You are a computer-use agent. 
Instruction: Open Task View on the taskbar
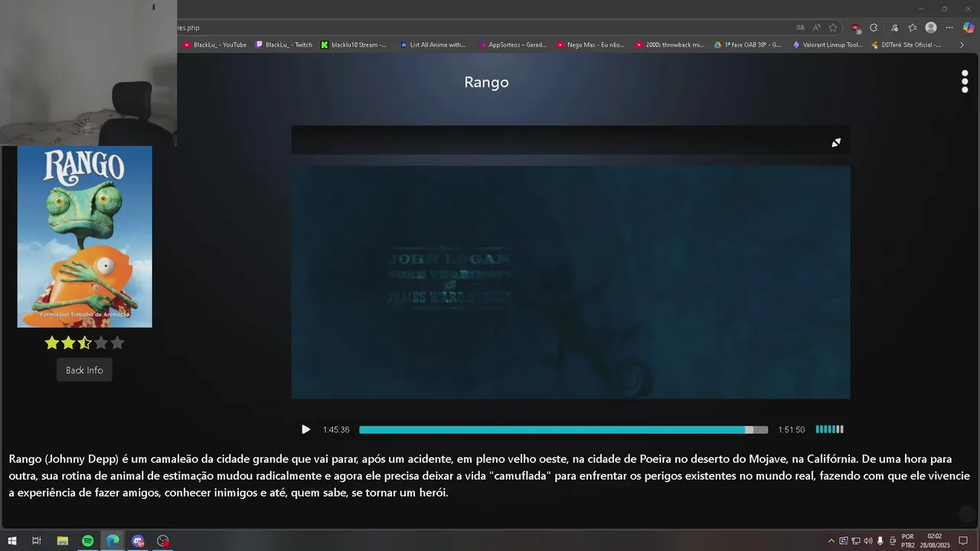[x=36, y=541]
